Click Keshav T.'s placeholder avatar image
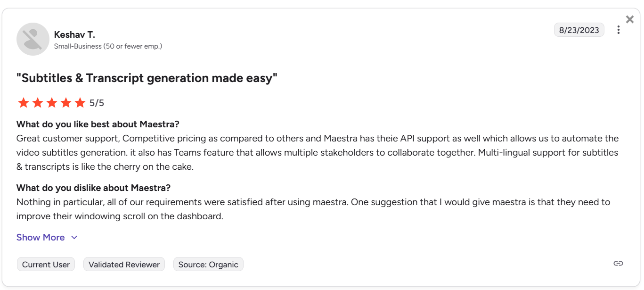The width and height of the screenshot is (644, 290). click(33, 39)
